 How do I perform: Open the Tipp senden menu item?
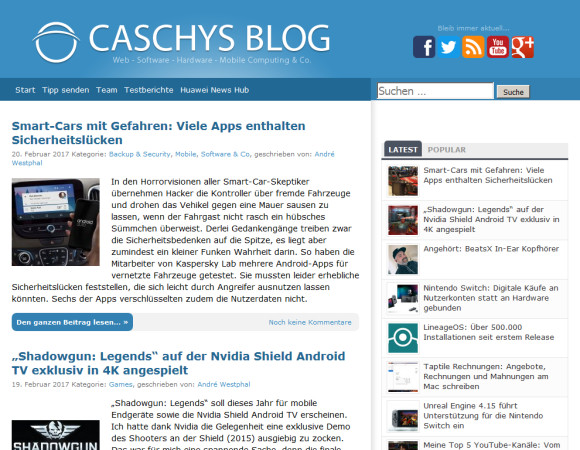coord(65,90)
